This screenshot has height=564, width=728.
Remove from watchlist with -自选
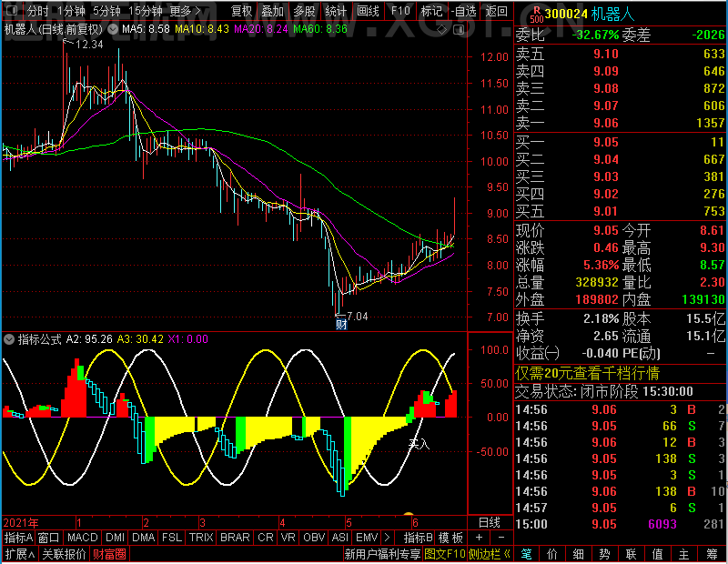coord(463,11)
